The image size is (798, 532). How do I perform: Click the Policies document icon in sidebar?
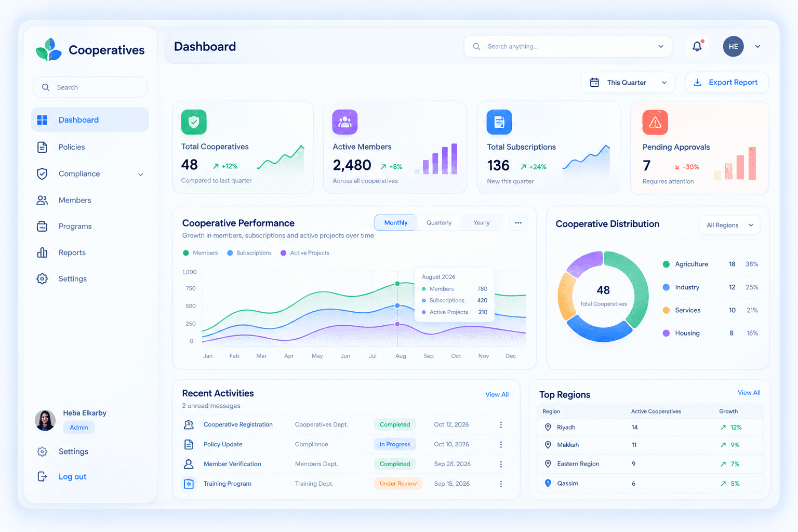42,147
